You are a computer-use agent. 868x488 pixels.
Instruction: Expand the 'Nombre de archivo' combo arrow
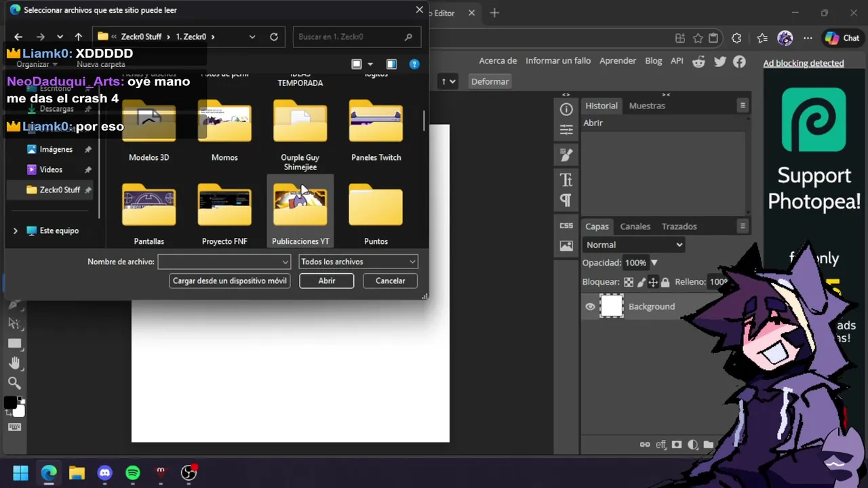point(285,262)
